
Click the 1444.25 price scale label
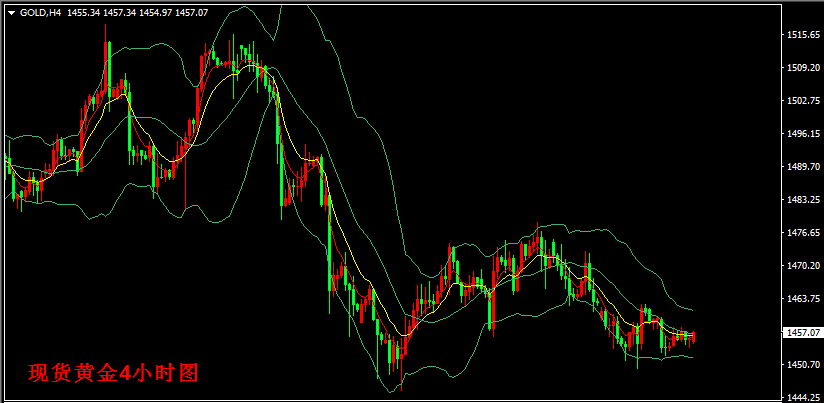pyautogui.click(x=804, y=398)
